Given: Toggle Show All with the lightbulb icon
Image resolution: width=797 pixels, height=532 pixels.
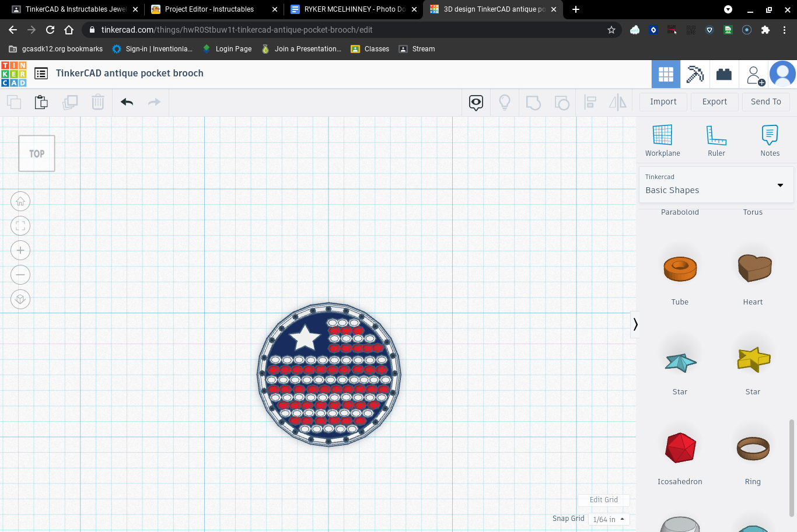Looking at the screenshot, I should pos(505,101).
